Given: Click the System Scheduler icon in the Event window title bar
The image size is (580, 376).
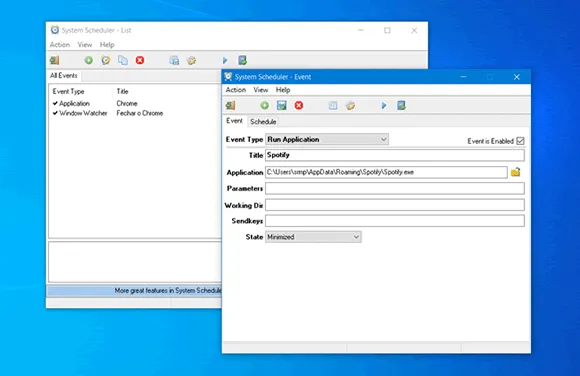Looking at the screenshot, I should (x=228, y=77).
